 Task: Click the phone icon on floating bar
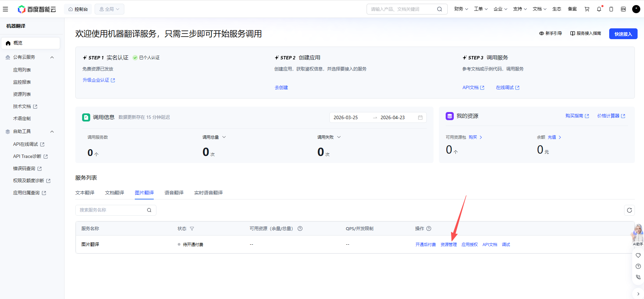click(x=638, y=277)
